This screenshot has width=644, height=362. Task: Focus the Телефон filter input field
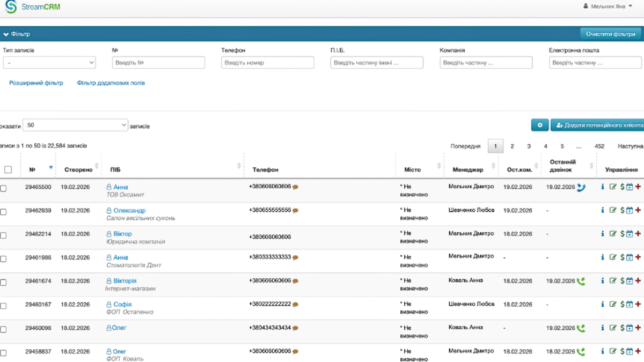(268, 63)
